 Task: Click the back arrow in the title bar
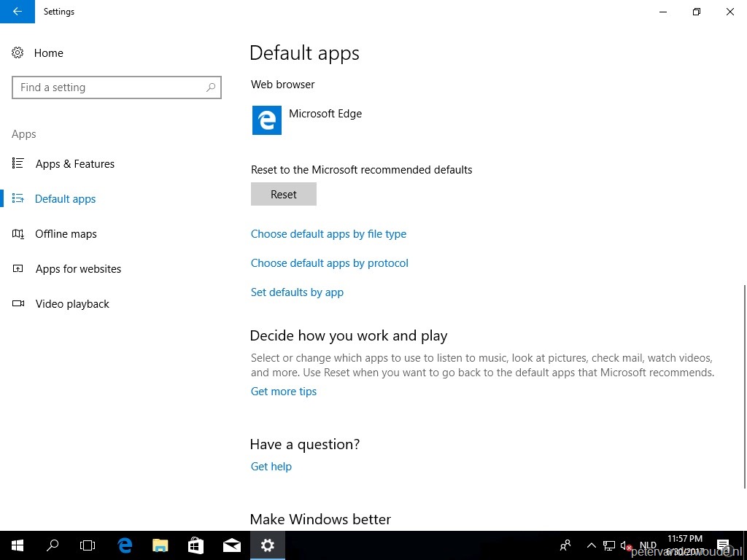point(18,12)
